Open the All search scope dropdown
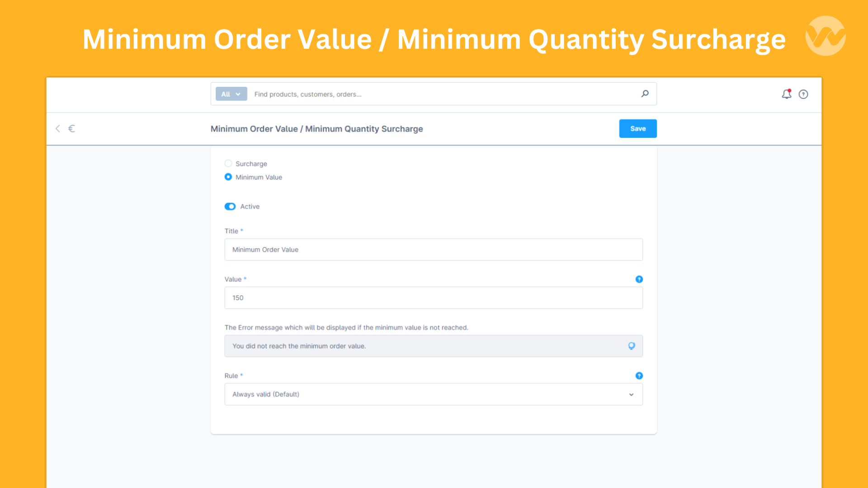The width and height of the screenshot is (868, 488). pyautogui.click(x=231, y=94)
